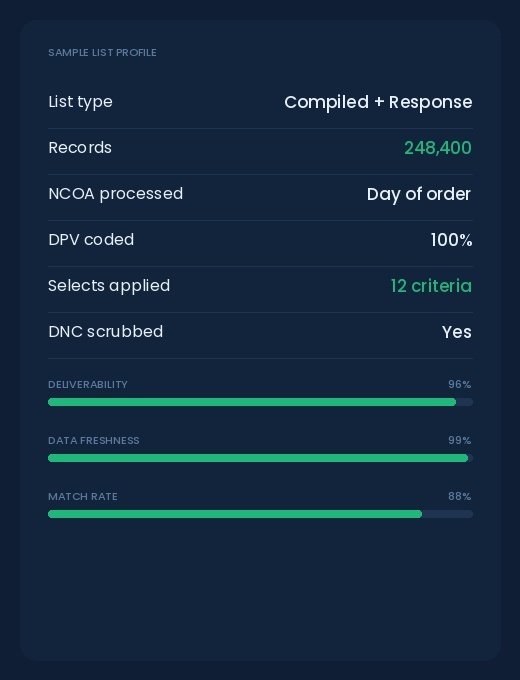Click the 88% match rate percentage
The height and width of the screenshot is (680, 520).
pyautogui.click(x=460, y=496)
